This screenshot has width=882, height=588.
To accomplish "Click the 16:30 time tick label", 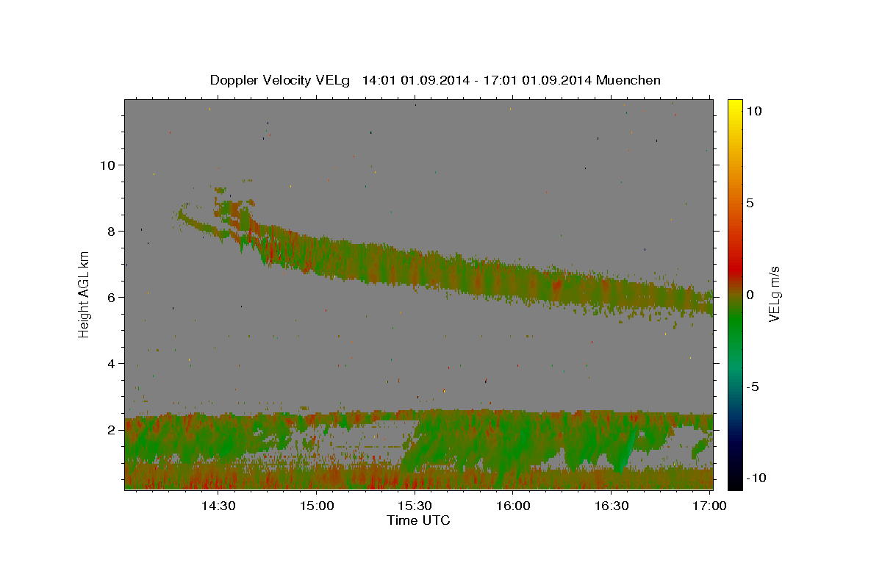I will pyautogui.click(x=611, y=506).
